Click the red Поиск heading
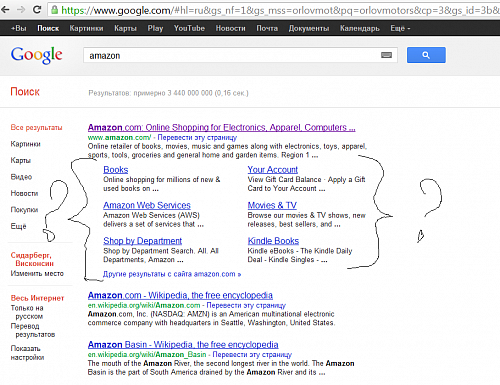This screenshot has height=385, width=500. click(x=25, y=92)
